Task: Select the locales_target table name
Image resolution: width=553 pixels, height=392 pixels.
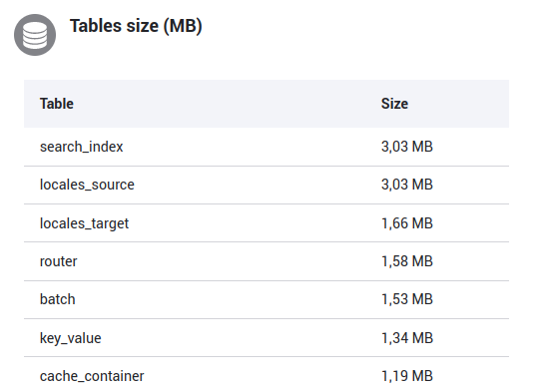Action: (x=84, y=223)
